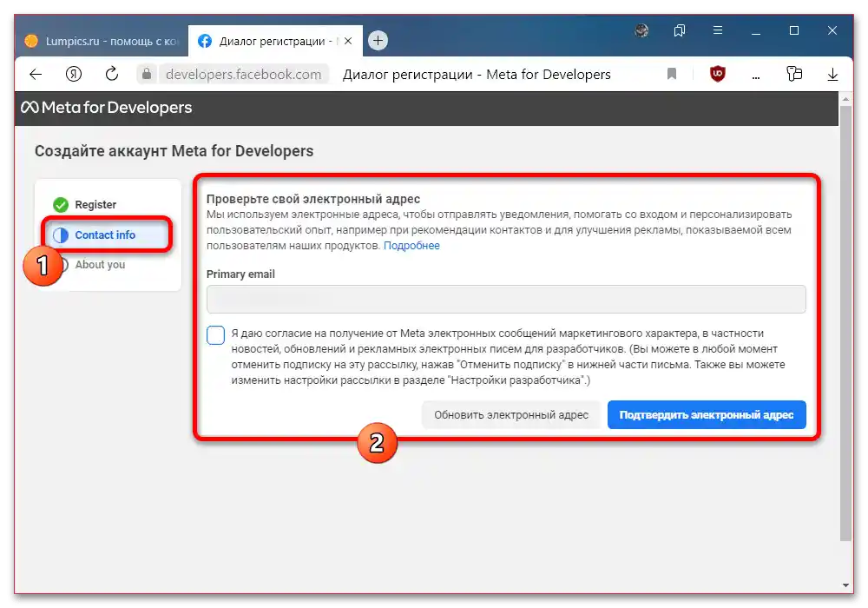
Task: Open a new browser tab with the plus button
Action: tap(377, 40)
